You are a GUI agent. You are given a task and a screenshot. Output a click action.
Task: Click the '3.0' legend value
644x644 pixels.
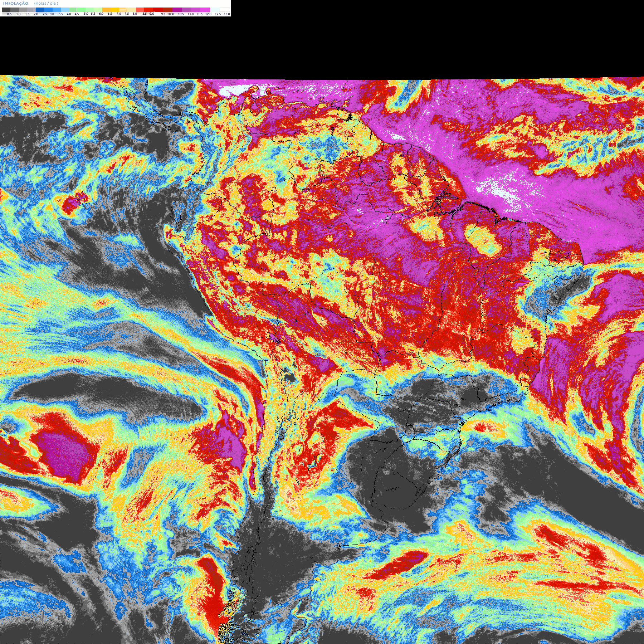click(x=52, y=14)
